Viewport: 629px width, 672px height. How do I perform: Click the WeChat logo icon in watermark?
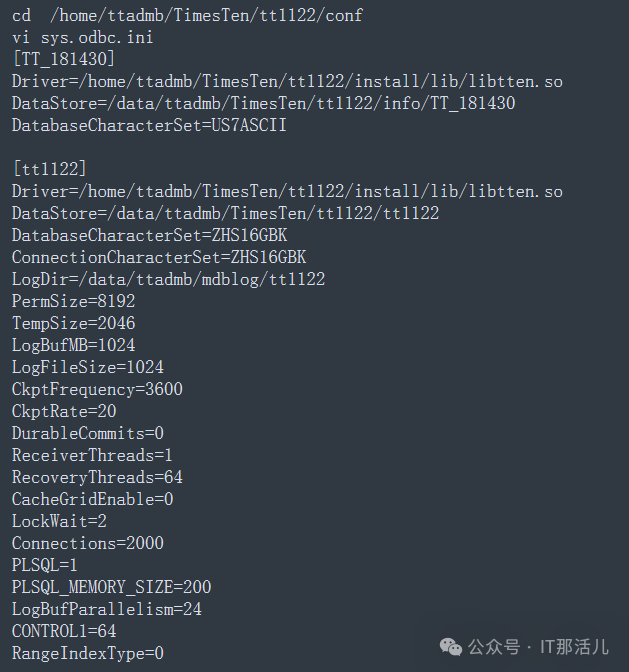451,647
